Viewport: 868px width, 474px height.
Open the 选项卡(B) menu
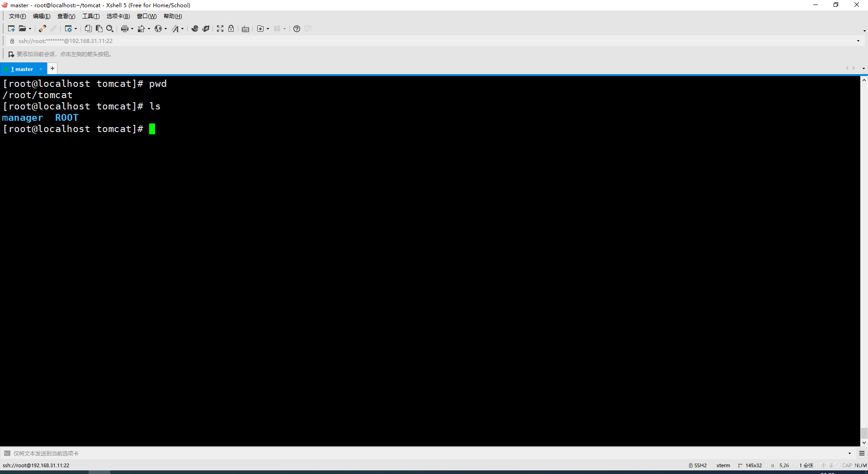118,16
